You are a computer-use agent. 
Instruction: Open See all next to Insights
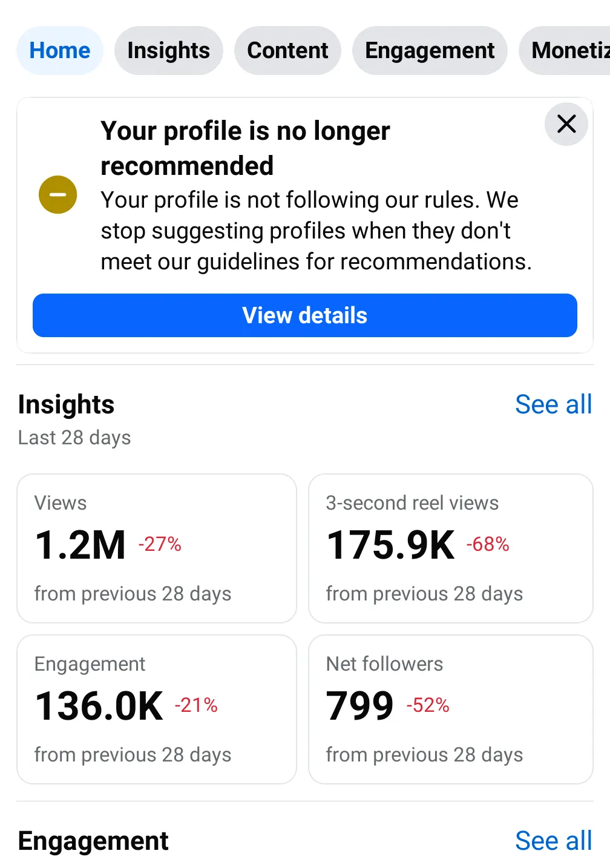tap(554, 404)
